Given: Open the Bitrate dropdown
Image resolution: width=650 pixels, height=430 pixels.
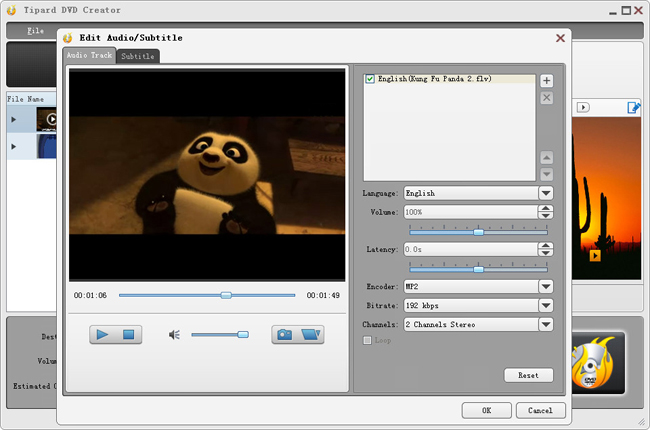Looking at the screenshot, I should [x=546, y=306].
